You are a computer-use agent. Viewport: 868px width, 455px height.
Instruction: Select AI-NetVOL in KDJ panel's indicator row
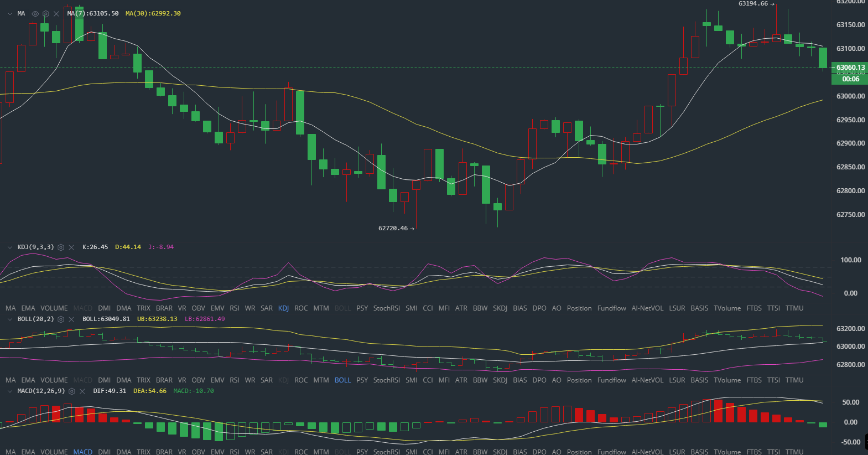point(647,308)
